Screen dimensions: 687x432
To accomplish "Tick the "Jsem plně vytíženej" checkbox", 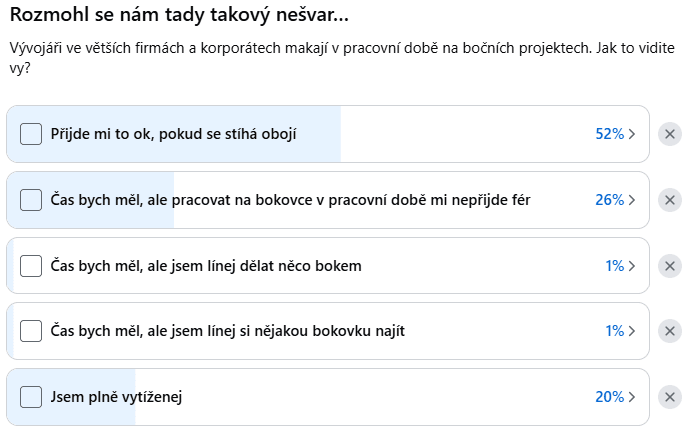I will (31, 397).
